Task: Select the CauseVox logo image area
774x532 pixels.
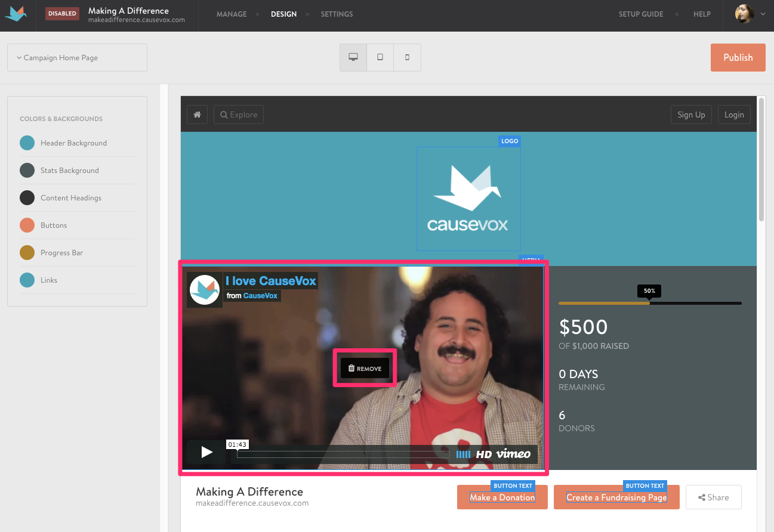Action: pyautogui.click(x=468, y=199)
